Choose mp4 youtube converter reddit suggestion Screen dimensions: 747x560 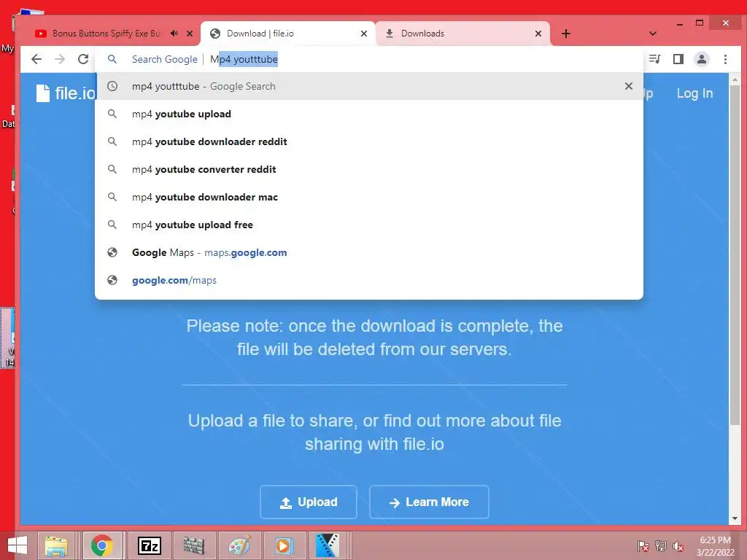click(x=368, y=169)
